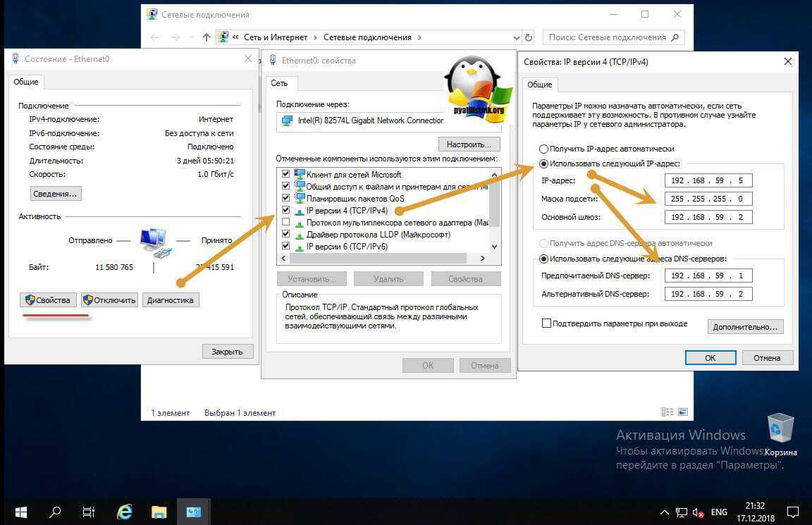Viewport: 812px width, 525px height.
Task: Open Task View from the taskbar
Action: (89, 511)
